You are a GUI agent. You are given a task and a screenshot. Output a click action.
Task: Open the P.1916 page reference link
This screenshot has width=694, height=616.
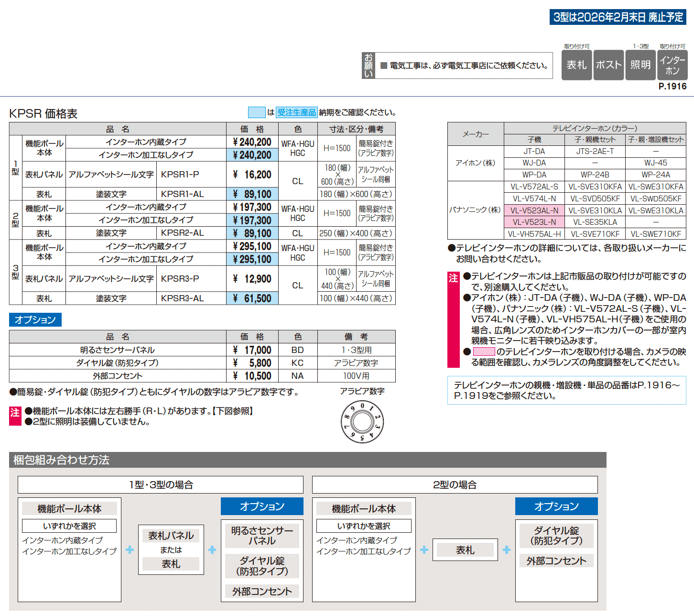coord(672,86)
